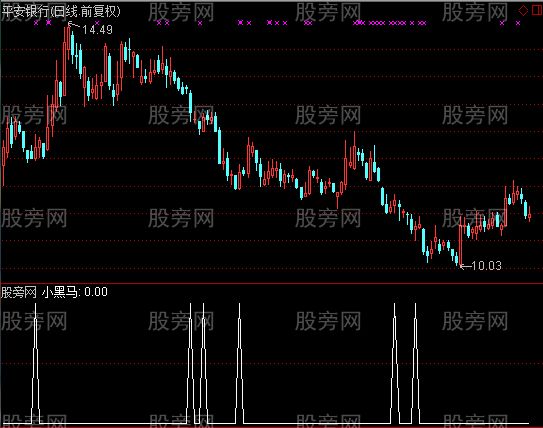Viewport: 543px width, 428px height.
Task: Select the long red candlestick at the 10.03 low
Action: [x=460, y=241]
